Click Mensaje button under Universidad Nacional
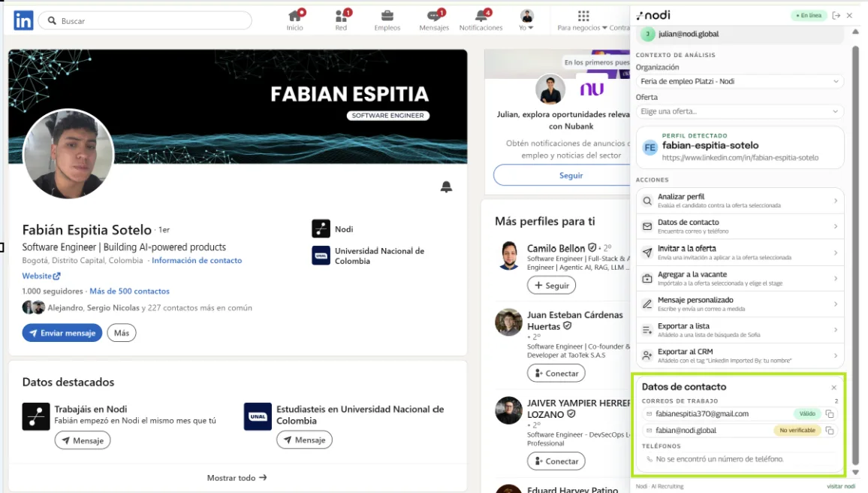868x493 pixels. point(304,440)
